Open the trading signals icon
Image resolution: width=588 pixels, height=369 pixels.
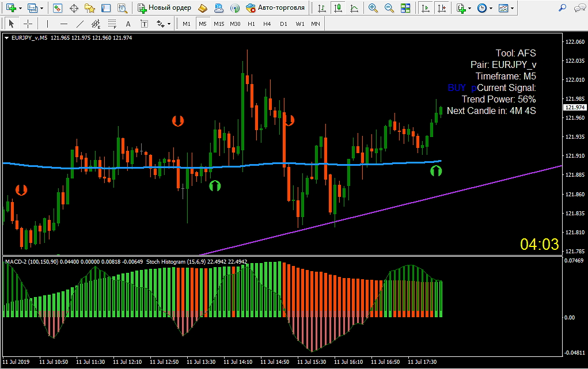click(235, 8)
